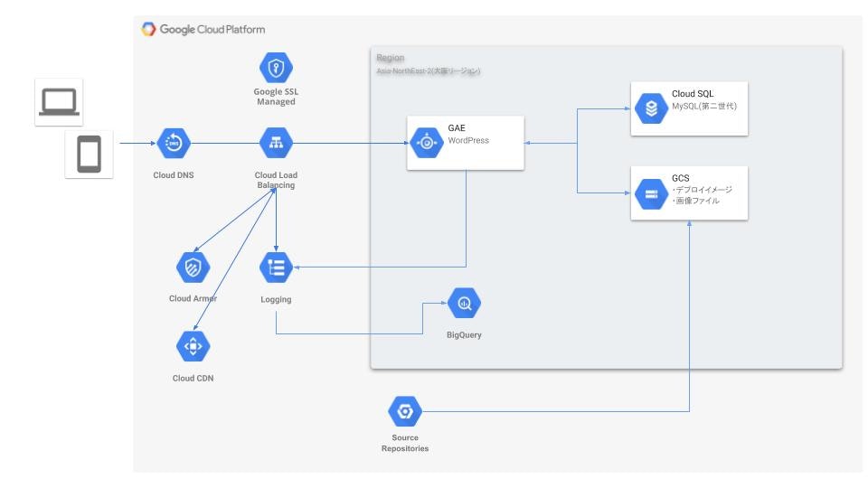Click the "Cloud SQL" title text
This screenshot has width=868, height=488.
tap(693, 94)
